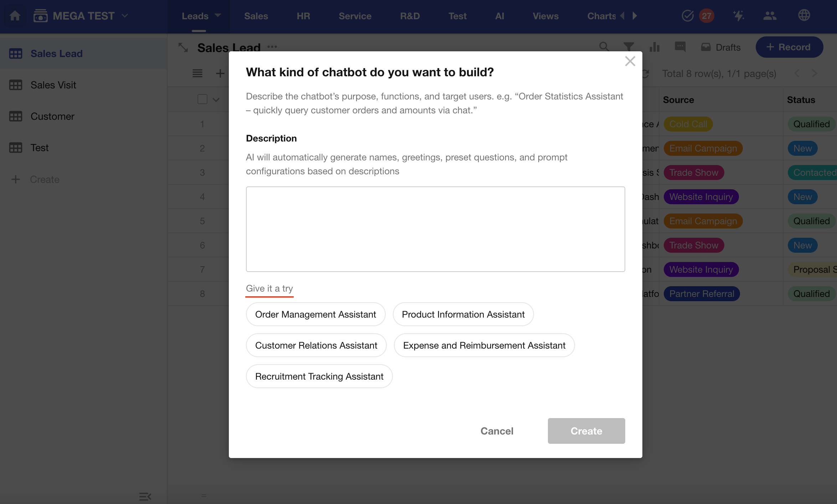
Task: Click the Cancel button in dialog
Action: 497,431
